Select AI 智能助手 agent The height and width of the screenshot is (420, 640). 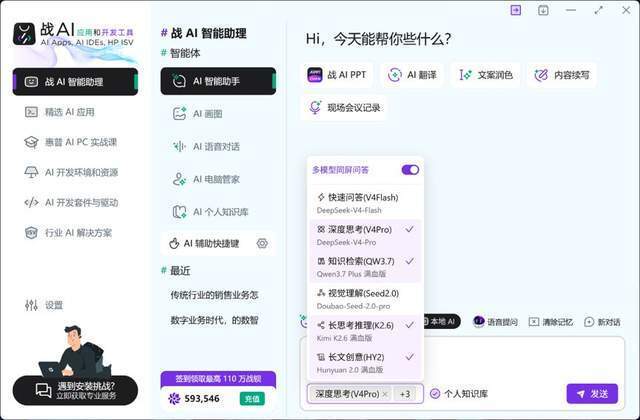(218, 81)
